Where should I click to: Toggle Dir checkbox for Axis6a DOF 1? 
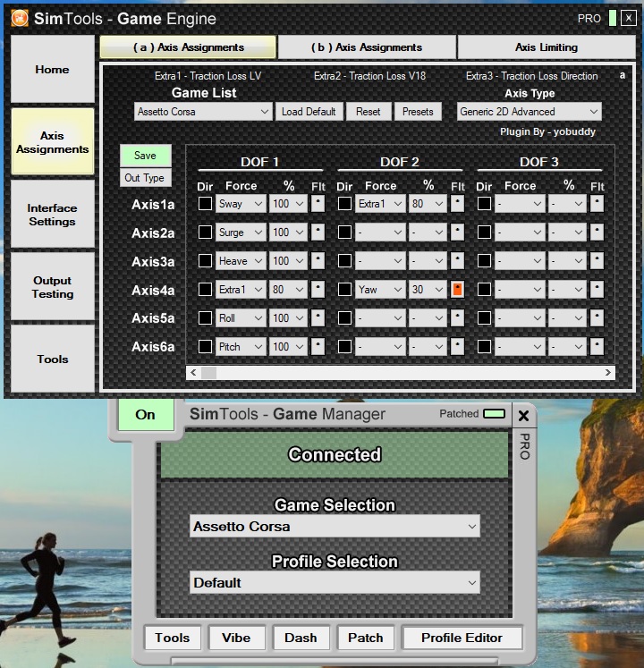pyautogui.click(x=205, y=346)
